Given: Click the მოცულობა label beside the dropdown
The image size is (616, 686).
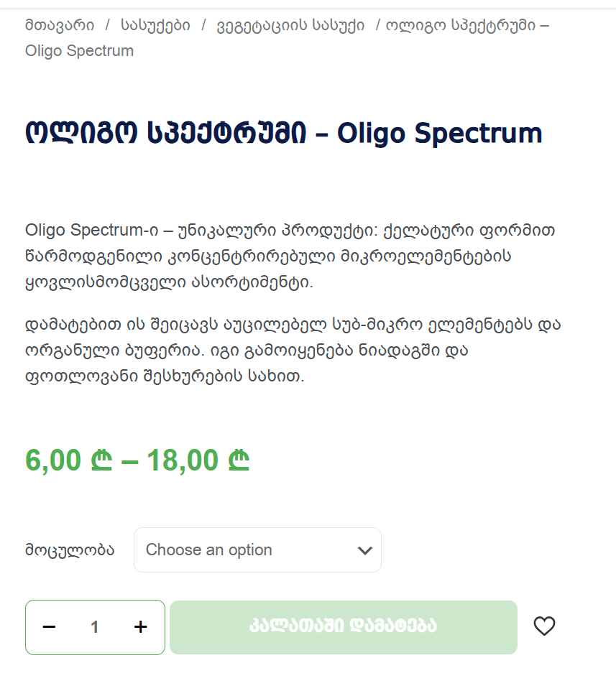Looking at the screenshot, I should 70,550.
